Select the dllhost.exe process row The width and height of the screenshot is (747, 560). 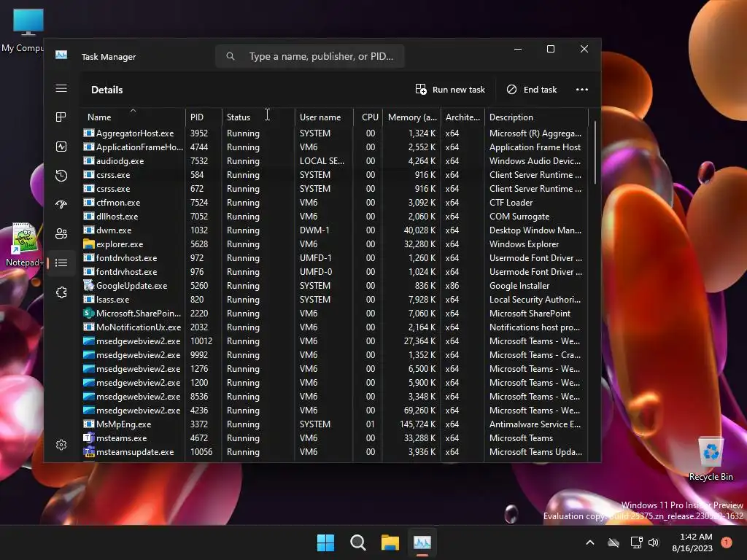336,216
